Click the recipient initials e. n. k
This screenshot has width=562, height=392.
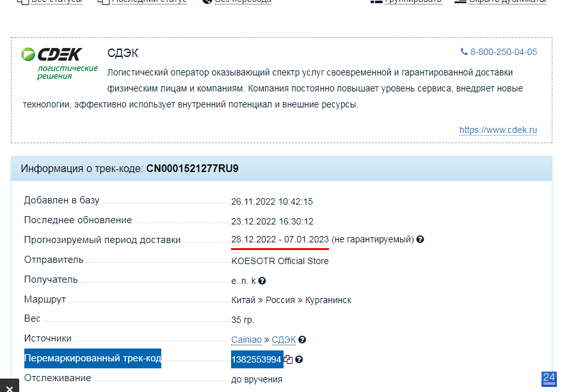point(244,281)
